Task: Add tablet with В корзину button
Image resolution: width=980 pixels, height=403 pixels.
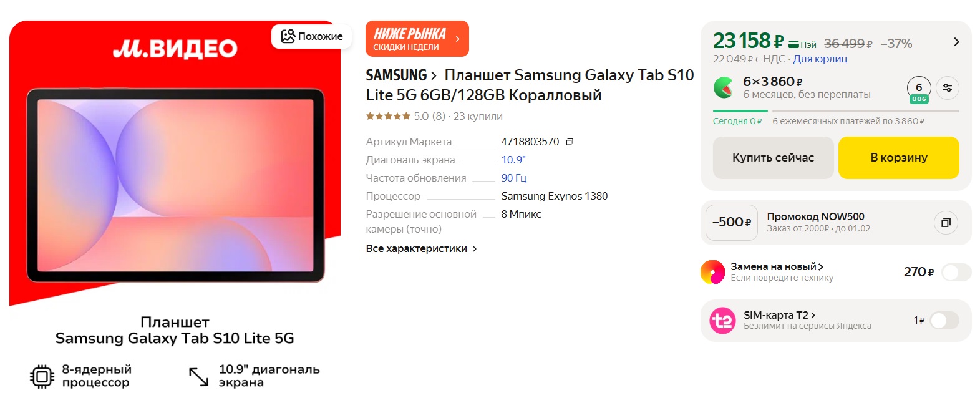Action: 898,158
